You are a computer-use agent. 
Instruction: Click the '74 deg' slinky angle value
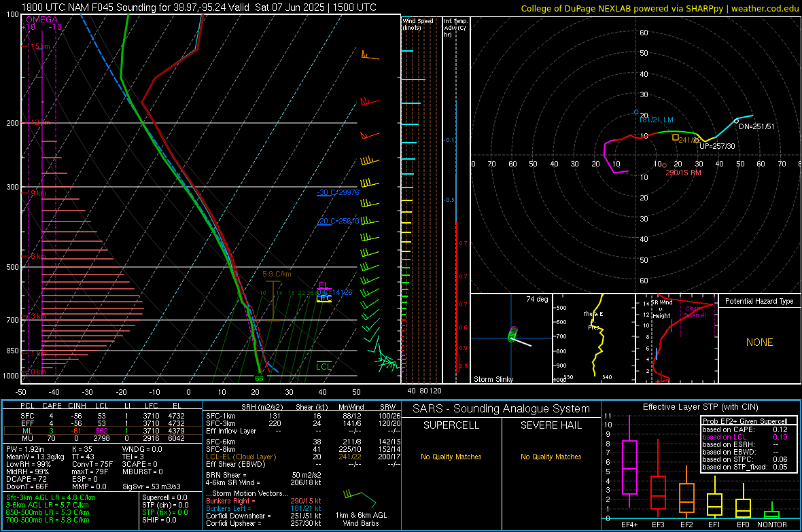coord(537,299)
